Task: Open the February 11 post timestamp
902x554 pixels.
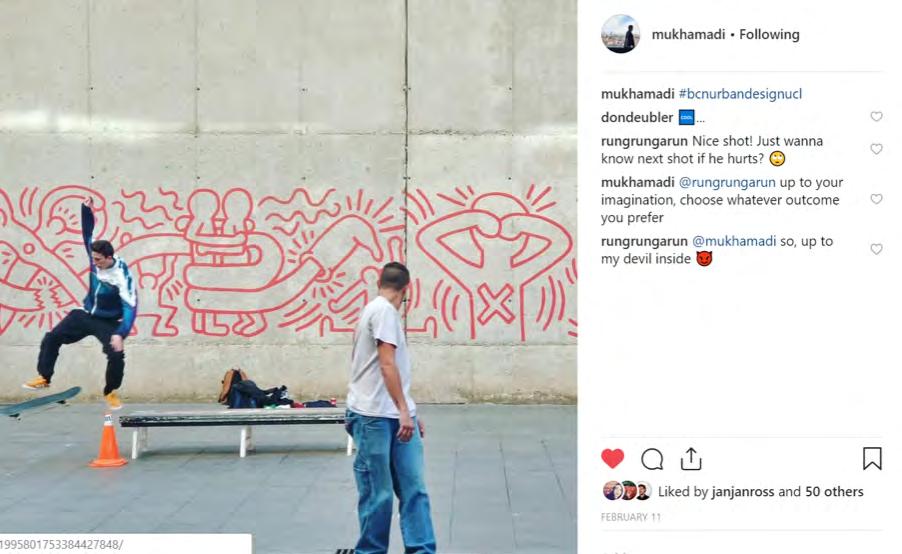Action: pos(631,517)
